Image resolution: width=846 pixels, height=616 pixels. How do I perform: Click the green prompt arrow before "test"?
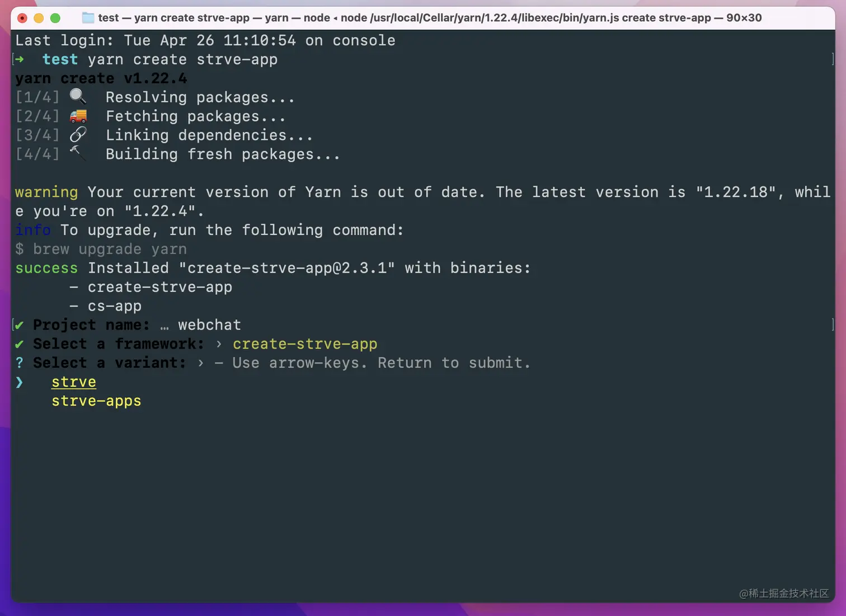[20, 59]
